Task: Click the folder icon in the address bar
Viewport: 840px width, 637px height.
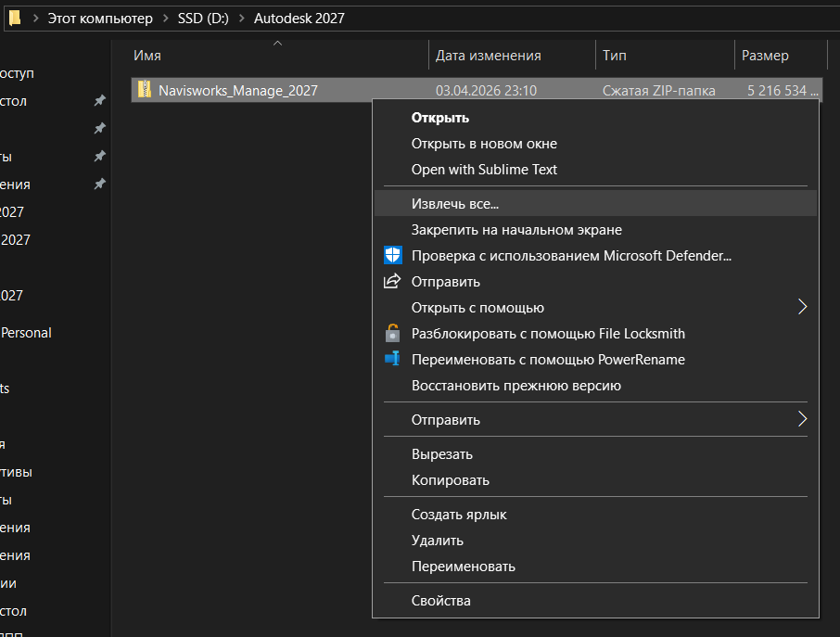Action: click(15, 19)
